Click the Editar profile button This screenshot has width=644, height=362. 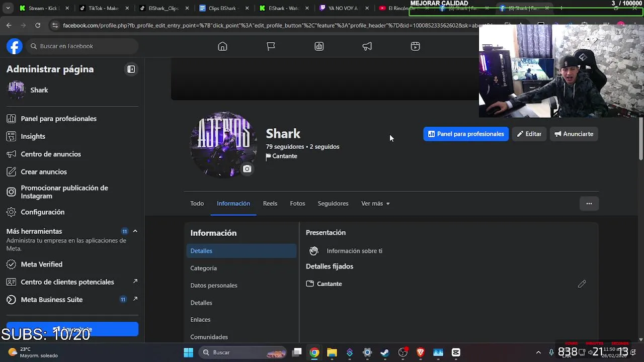pos(529,134)
